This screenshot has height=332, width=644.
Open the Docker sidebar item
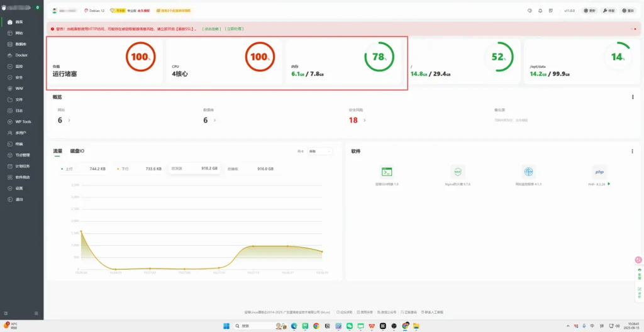coord(21,55)
